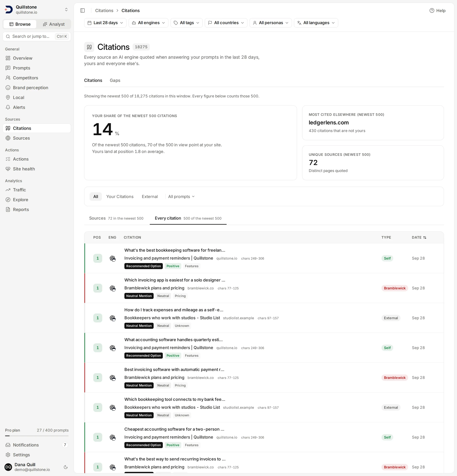Switch to Analyst mode
The height and width of the screenshot is (476, 457).
point(54,24)
